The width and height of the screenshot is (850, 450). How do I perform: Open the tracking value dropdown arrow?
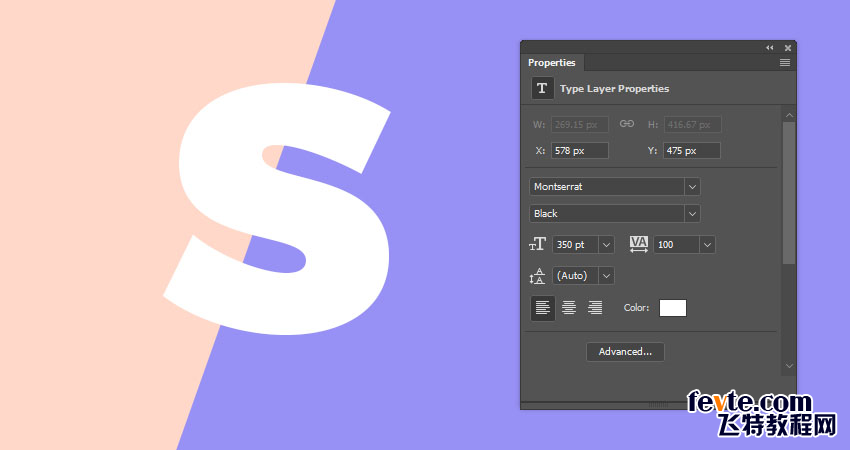coord(707,245)
